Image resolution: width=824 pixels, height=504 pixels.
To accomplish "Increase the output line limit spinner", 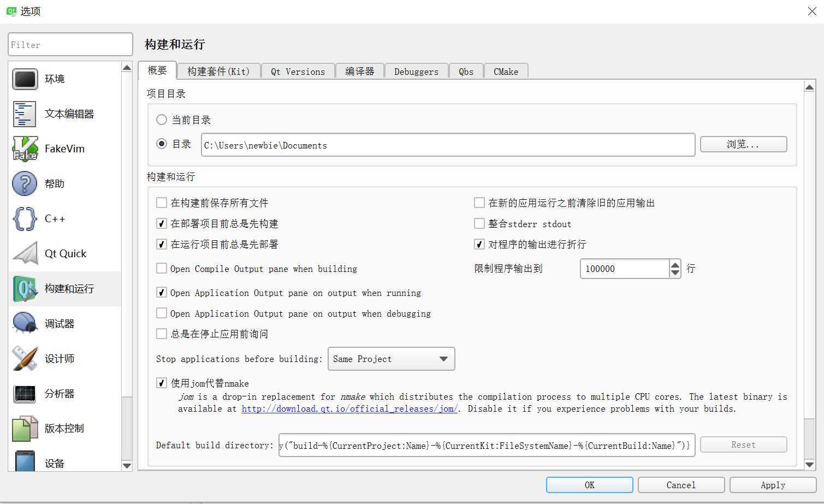I will point(675,264).
